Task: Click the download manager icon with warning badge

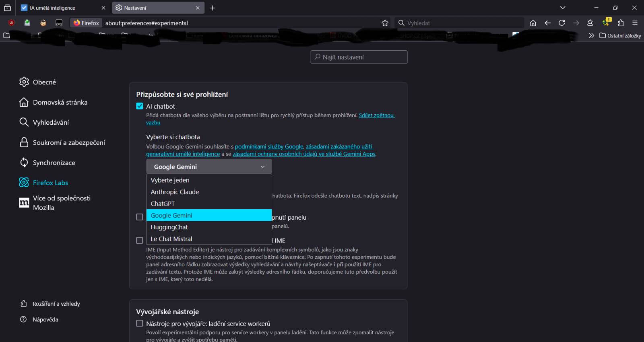Action: (606, 22)
